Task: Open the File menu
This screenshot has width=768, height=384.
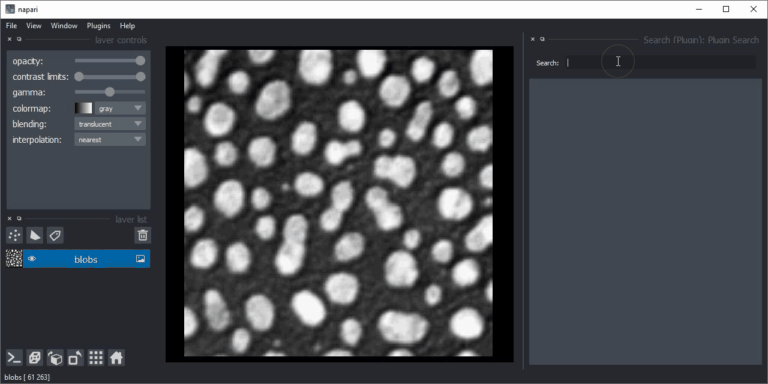Action: point(11,25)
